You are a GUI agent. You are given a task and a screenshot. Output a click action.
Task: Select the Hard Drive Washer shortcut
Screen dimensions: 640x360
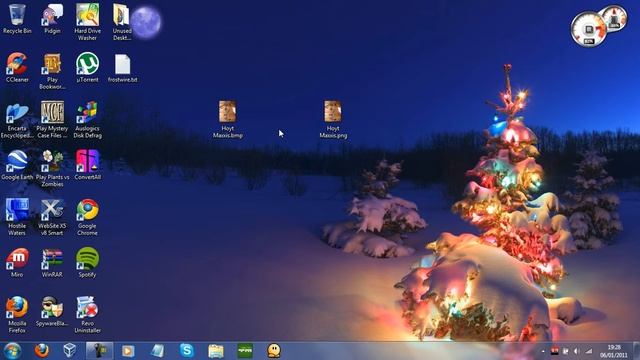click(x=87, y=22)
